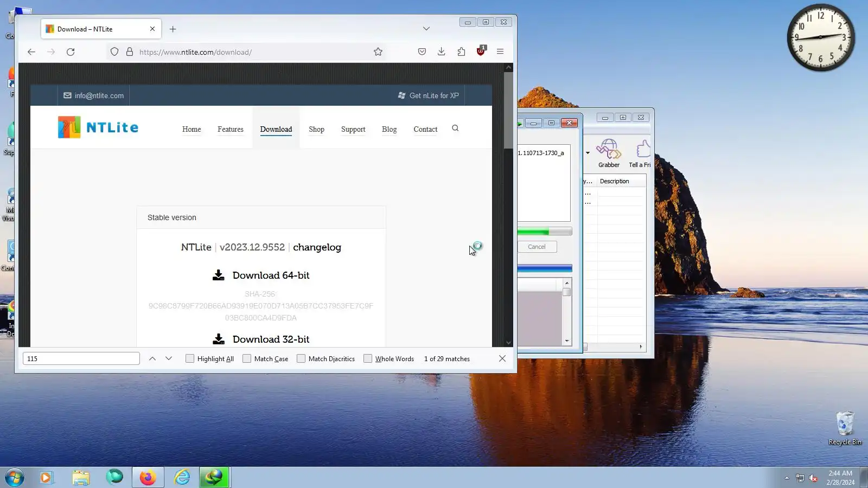The height and width of the screenshot is (488, 868).
Task: Close the Download – NTLite tab
Action: (152, 29)
